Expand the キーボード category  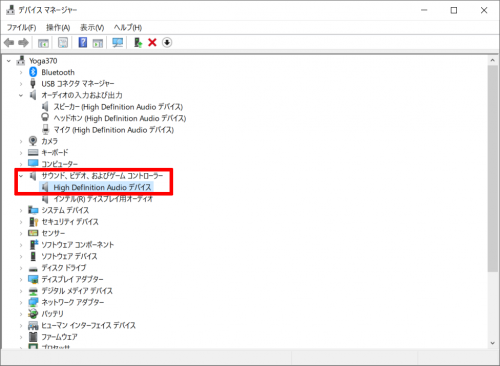[21, 153]
